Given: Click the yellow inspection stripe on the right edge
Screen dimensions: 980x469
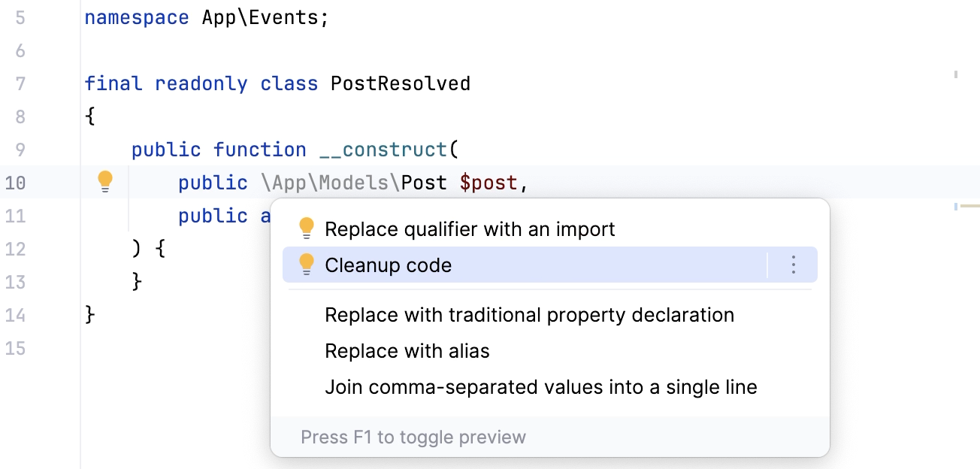Looking at the screenshot, I should (x=969, y=204).
